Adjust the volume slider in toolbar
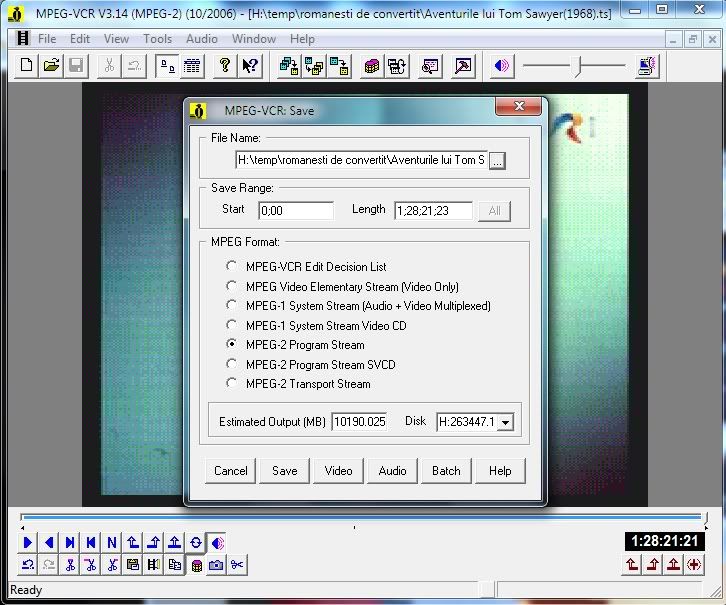Screen dimensions: 726x605 coord(577,66)
